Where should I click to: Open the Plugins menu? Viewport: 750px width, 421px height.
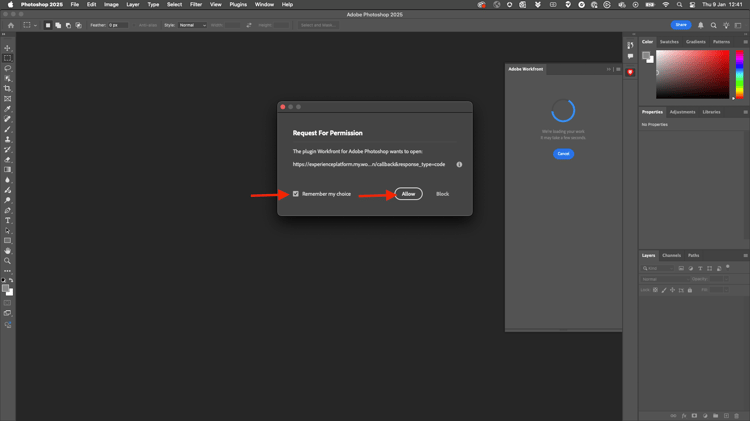pyautogui.click(x=238, y=4)
